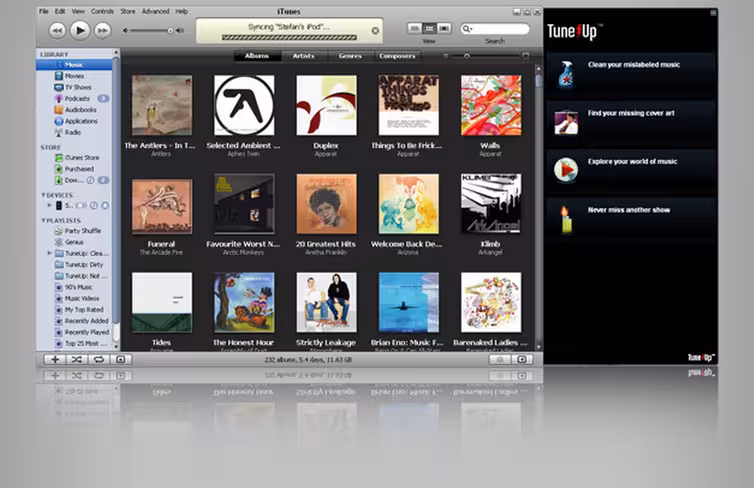
Task: Collapse the Playlists section
Action: pos(43,220)
